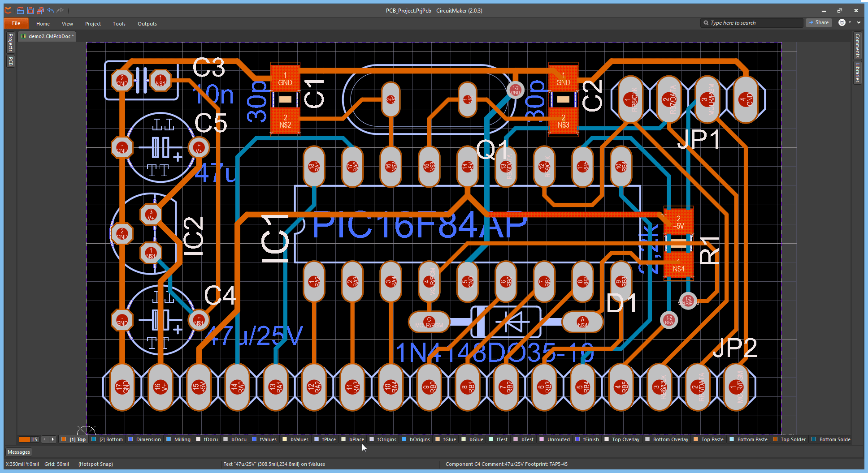Click the Save All documents icon
Image resolution: width=868 pixels, height=473 pixels.
coord(39,10)
